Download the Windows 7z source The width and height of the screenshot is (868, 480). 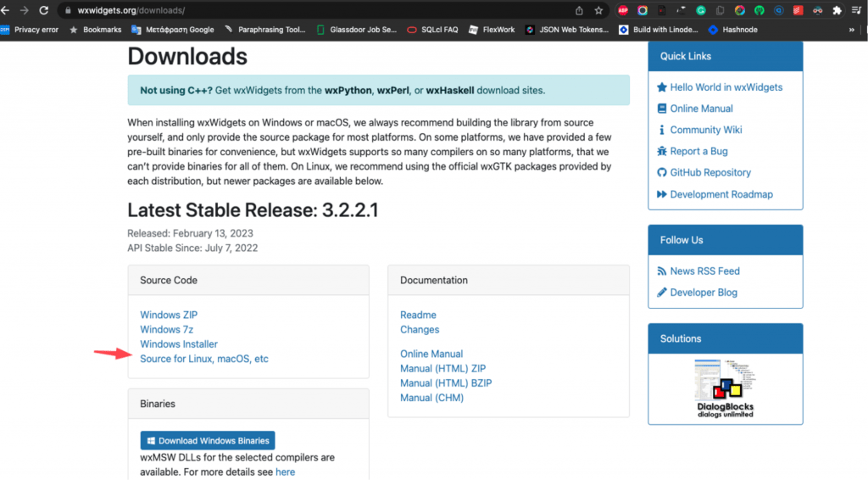click(167, 329)
